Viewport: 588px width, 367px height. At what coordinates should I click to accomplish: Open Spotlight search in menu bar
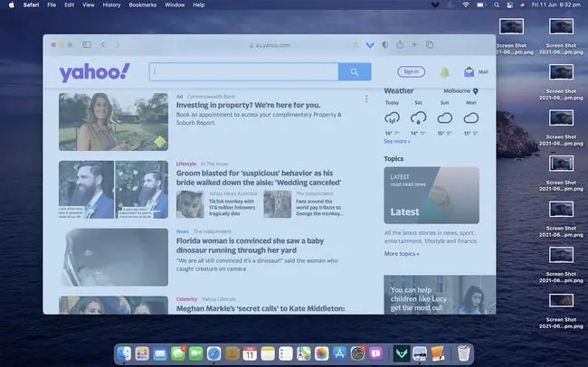497,5
